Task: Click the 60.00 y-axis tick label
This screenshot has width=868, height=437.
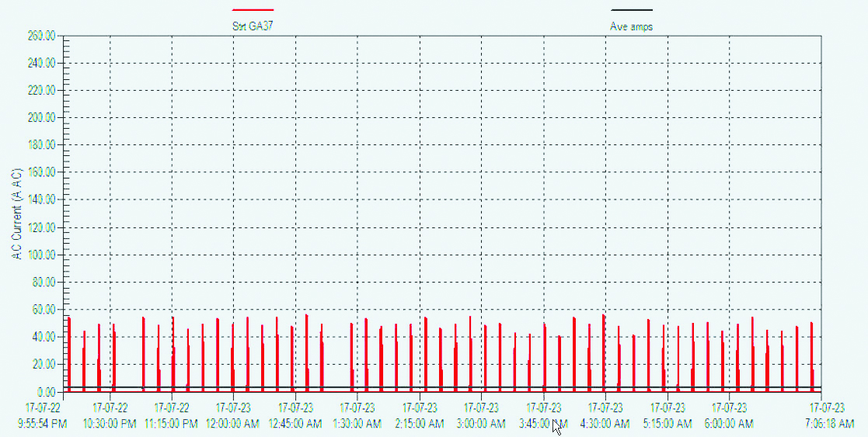Action: (44, 310)
